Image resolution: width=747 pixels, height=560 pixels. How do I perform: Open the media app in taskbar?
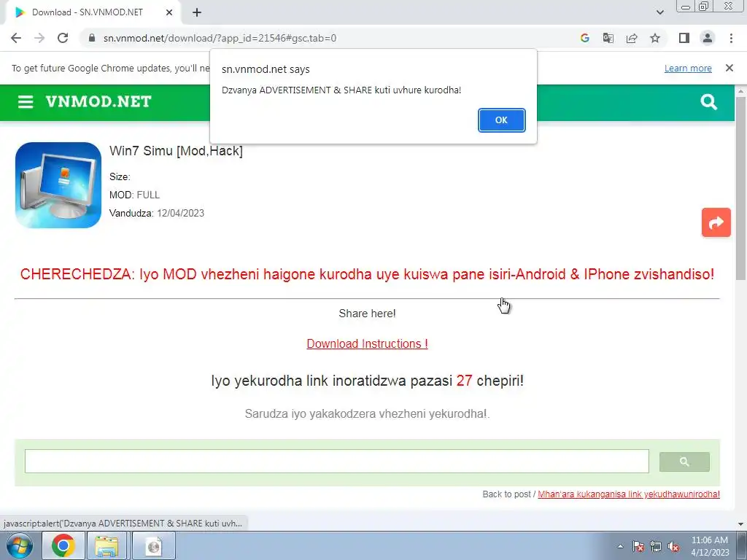[153, 545]
